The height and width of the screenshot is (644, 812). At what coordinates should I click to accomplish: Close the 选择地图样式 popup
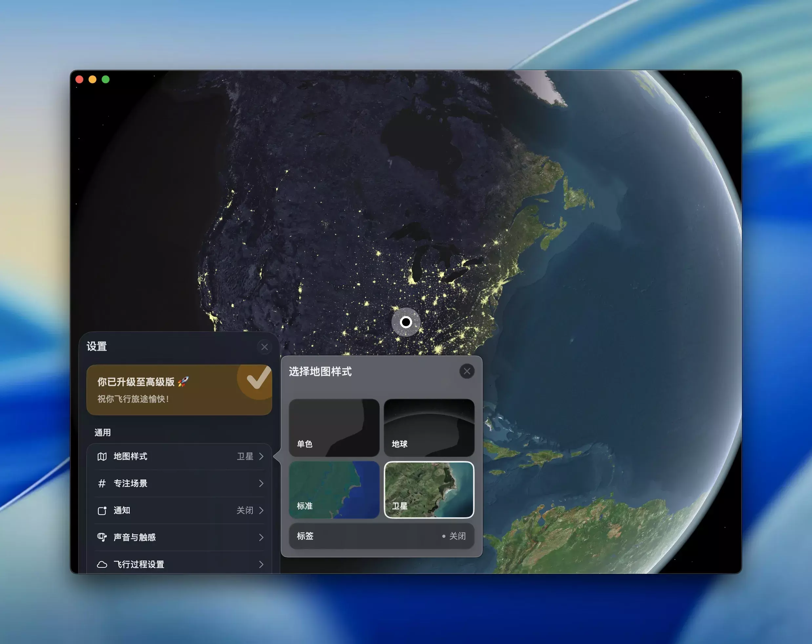tap(467, 371)
